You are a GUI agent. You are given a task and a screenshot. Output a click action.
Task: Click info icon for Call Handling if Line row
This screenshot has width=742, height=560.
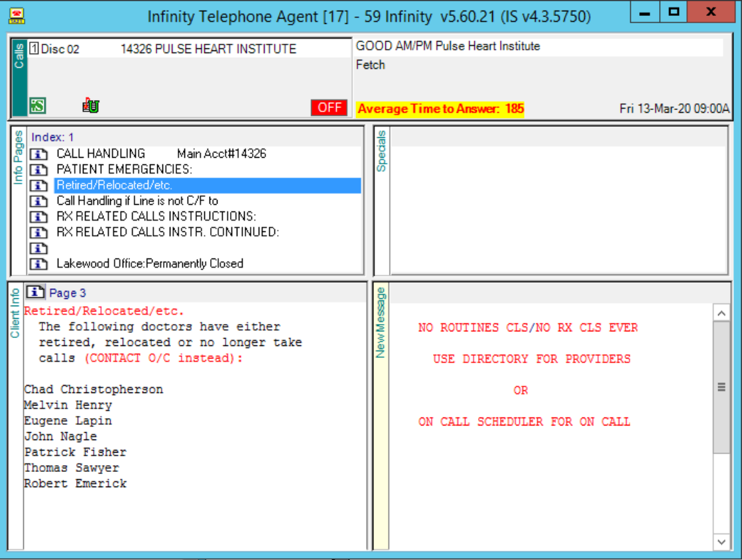click(x=39, y=201)
